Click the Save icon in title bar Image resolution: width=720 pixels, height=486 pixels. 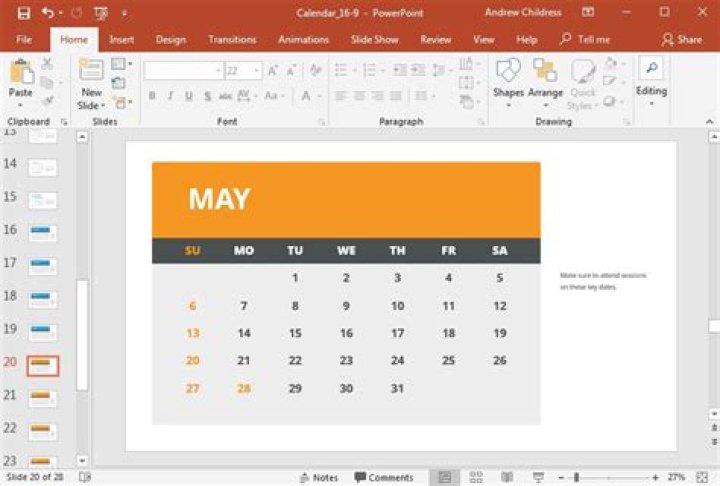pyautogui.click(x=23, y=13)
